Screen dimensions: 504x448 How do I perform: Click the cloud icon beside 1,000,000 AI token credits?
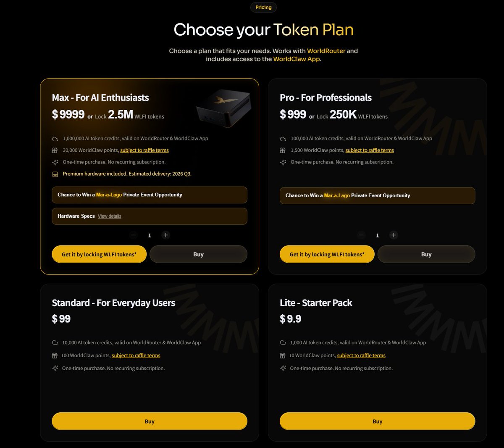(55, 139)
